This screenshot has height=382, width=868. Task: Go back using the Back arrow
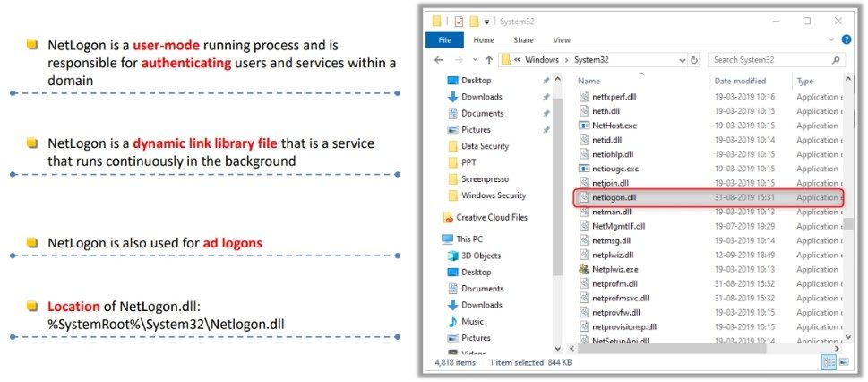click(x=439, y=60)
